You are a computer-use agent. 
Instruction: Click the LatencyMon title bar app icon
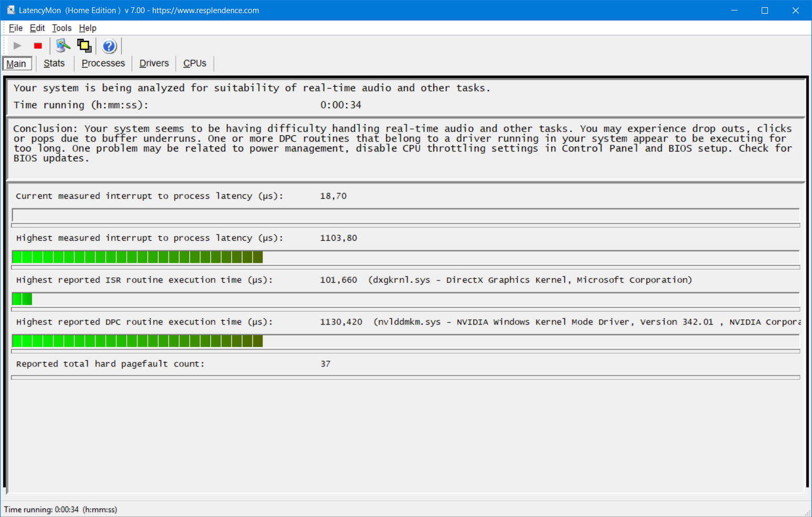[10, 10]
